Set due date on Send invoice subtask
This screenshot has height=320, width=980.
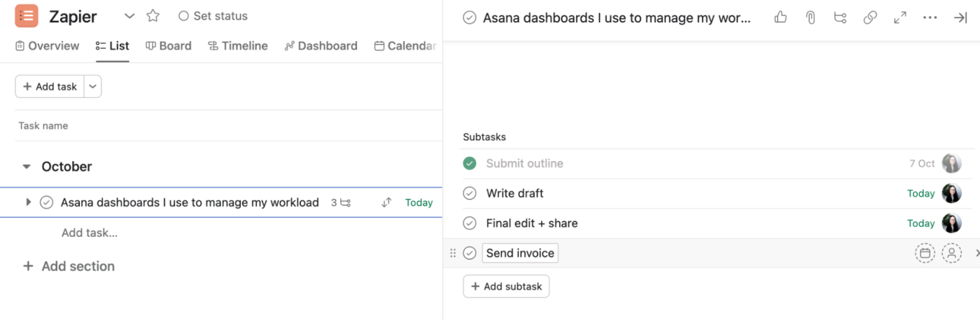[925, 253]
